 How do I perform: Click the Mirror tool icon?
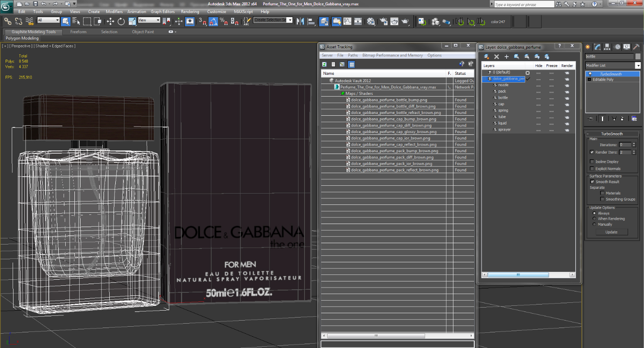point(300,21)
